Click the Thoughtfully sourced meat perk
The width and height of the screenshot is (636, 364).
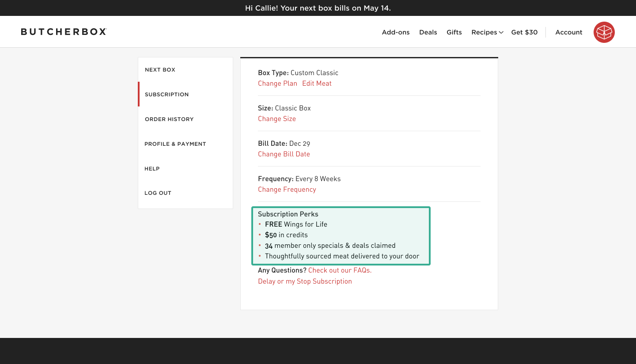342,256
